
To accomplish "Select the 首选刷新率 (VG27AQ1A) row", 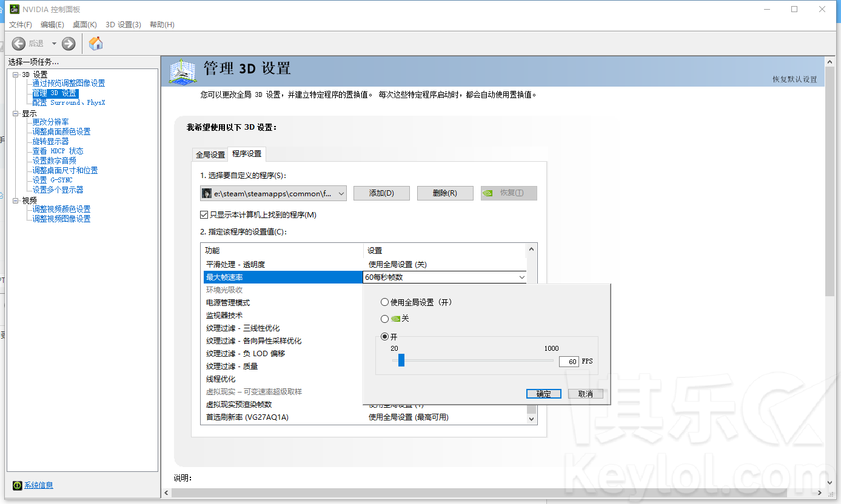I will click(x=364, y=417).
